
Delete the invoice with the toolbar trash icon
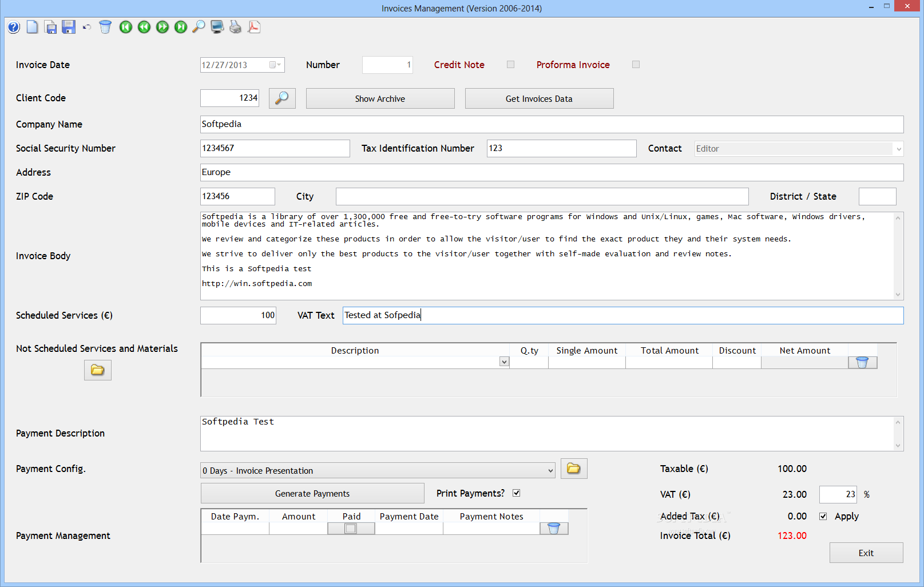tap(105, 27)
